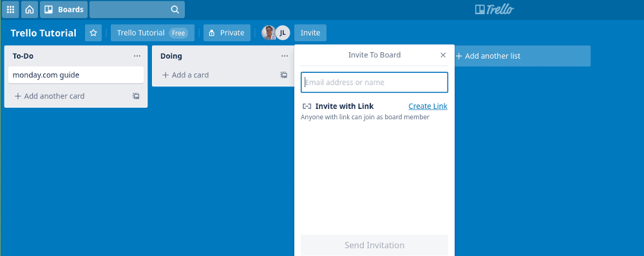644x256 pixels.
Task: Click the To-Do list title
Action: [x=23, y=56]
